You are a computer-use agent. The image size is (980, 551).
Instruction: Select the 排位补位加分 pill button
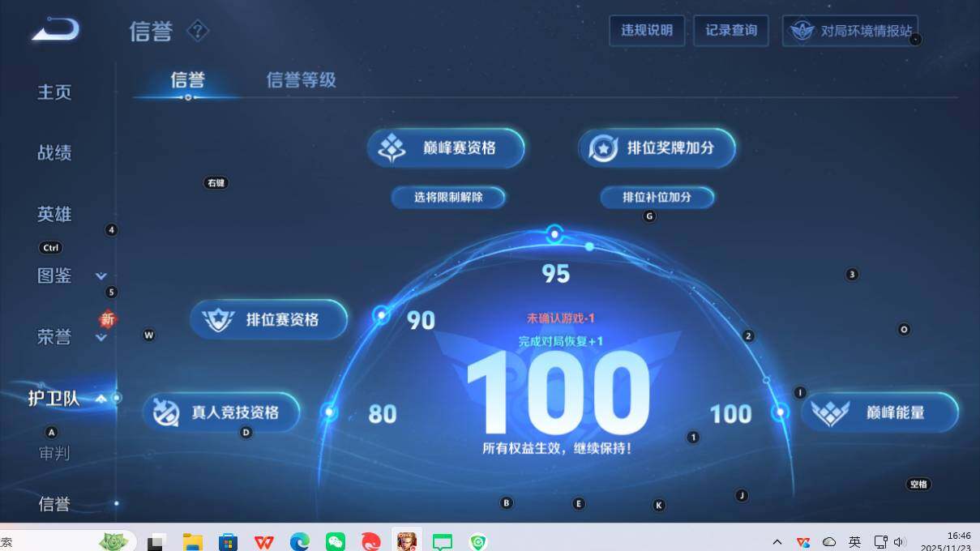tap(657, 197)
